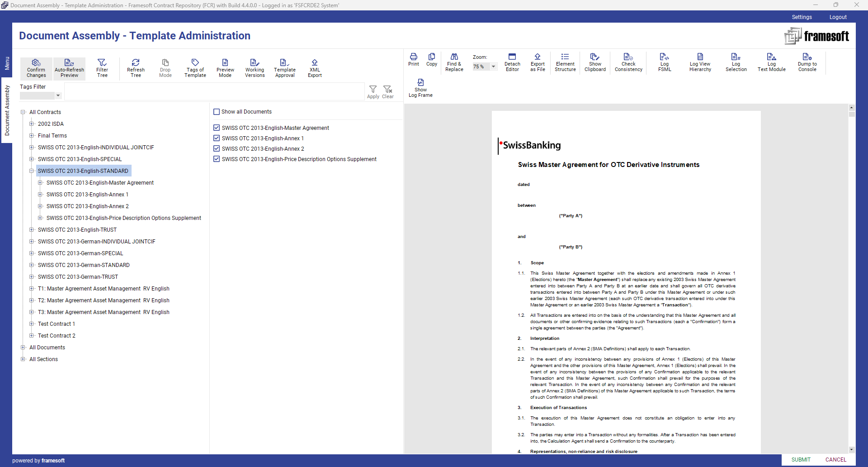Open Working Versions
This screenshot has height=467, width=868.
(x=255, y=68)
